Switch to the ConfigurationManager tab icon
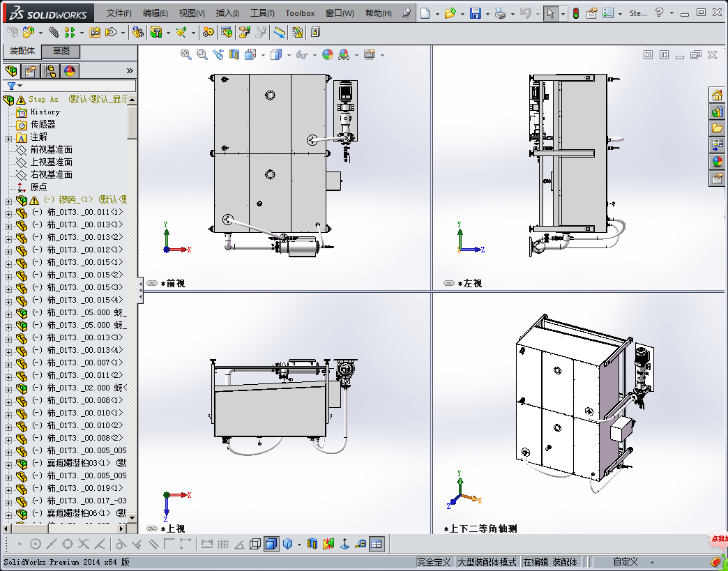This screenshot has height=571, width=728. pos(50,71)
